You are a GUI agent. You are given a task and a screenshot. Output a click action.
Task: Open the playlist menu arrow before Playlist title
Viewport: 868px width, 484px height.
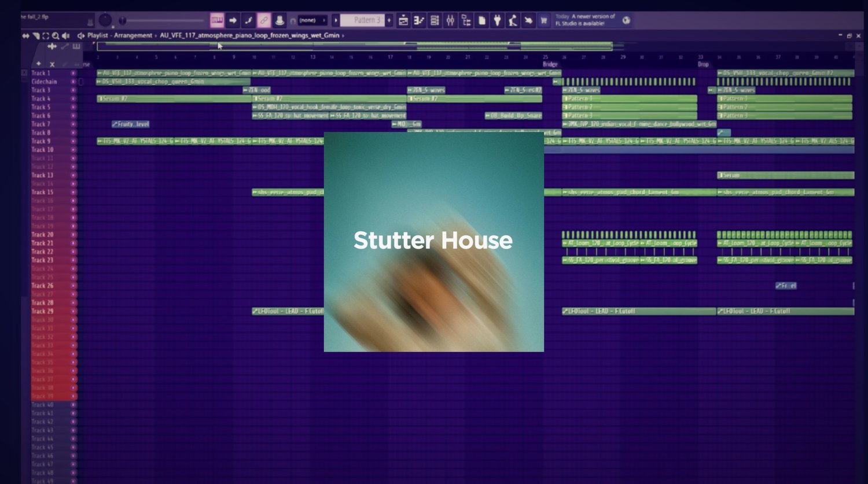[x=80, y=35]
